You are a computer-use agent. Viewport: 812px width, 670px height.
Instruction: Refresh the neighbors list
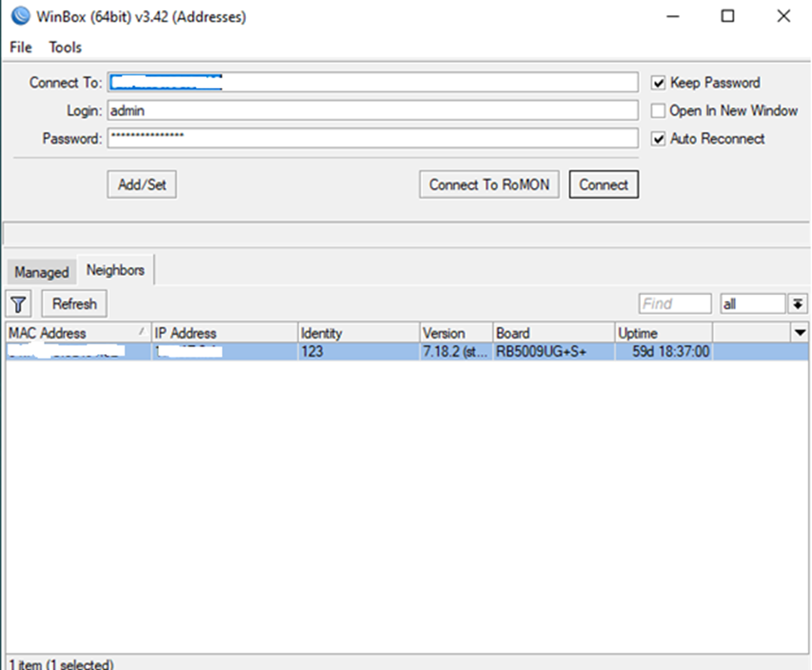(x=74, y=304)
